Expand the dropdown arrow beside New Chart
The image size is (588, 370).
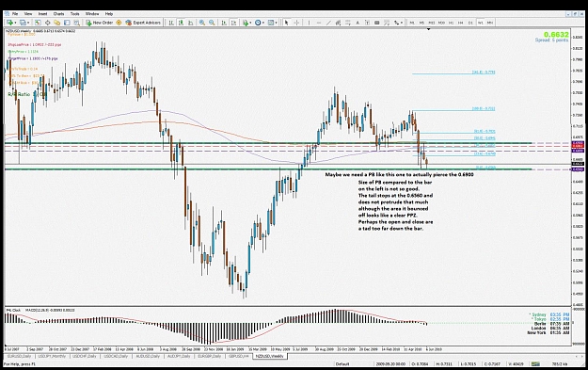tap(15, 23)
